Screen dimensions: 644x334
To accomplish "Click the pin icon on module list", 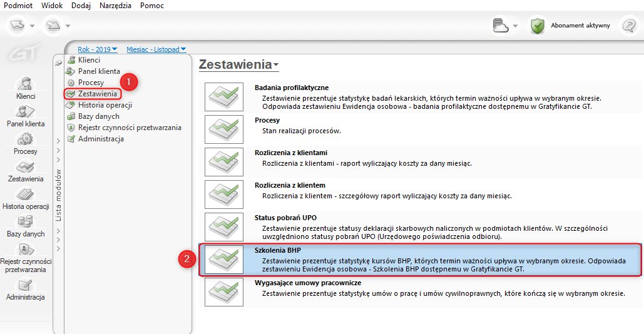I will [x=59, y=63].
